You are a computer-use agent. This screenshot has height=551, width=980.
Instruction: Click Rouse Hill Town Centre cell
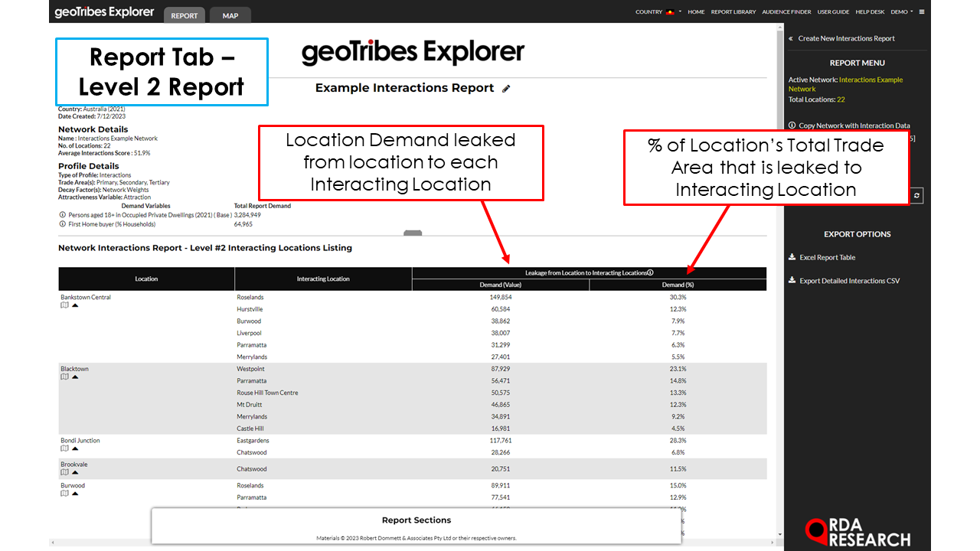(267, 393)
